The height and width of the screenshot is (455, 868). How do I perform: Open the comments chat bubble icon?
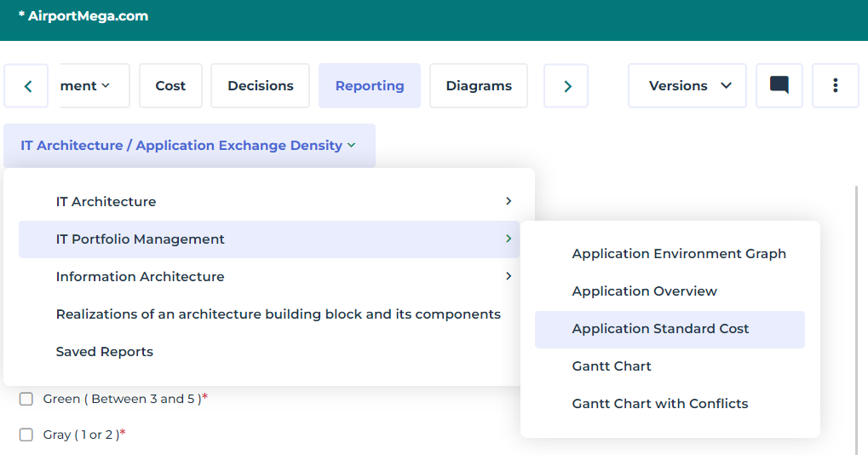click(779, 85)
